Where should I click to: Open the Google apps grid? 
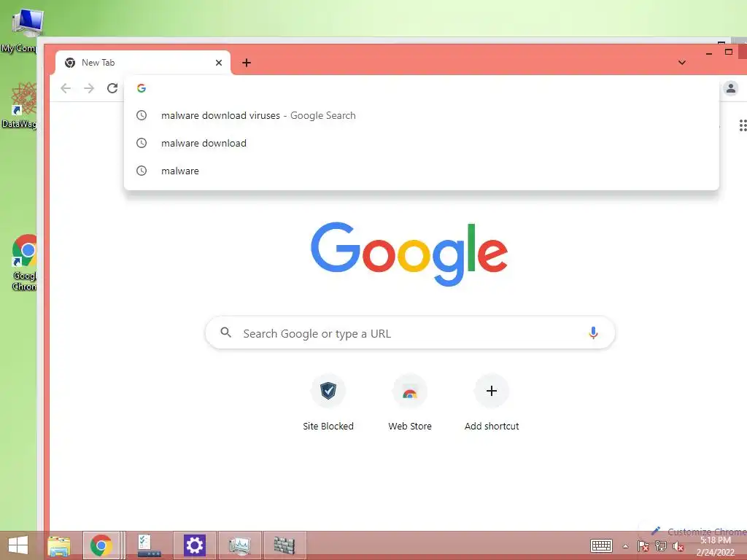743,125
